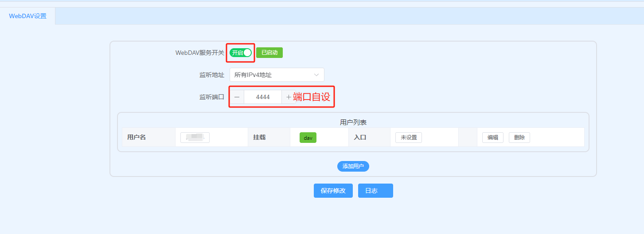644x234 pixels.
Task: Delete the user with 删除 button
Action: point(519,138)
